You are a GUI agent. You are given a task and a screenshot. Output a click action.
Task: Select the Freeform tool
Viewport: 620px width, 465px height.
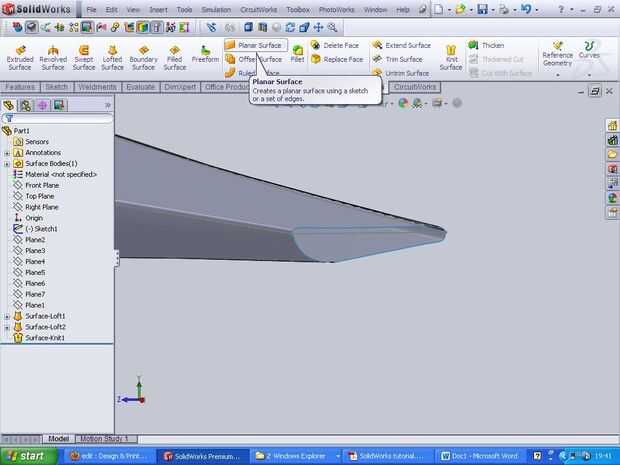click(x=205, y=54)
